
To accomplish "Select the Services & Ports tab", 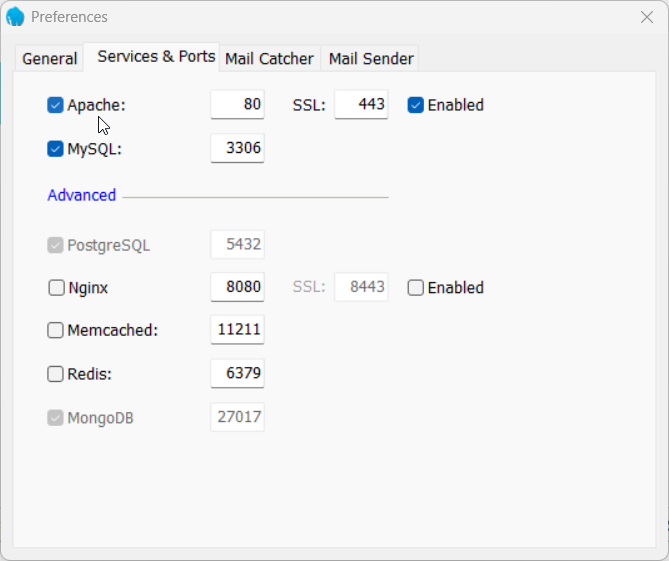I will click(156, 57).
